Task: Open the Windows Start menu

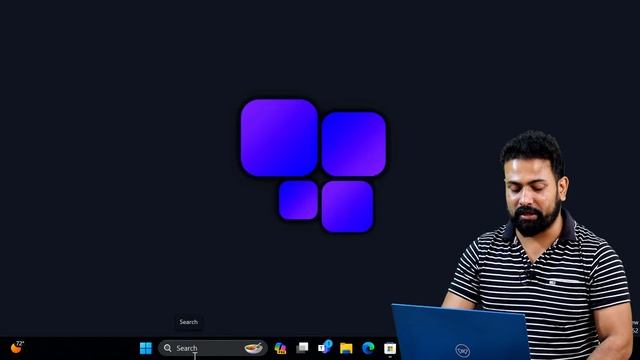Action: tap(146, 348)
